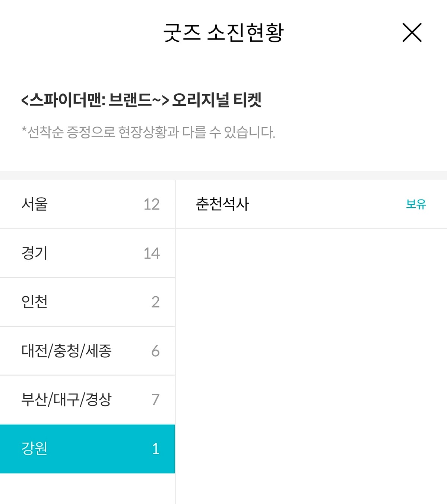
Task: Click the count 7 beside 부산/대구/경상
Action: (155, 400)
